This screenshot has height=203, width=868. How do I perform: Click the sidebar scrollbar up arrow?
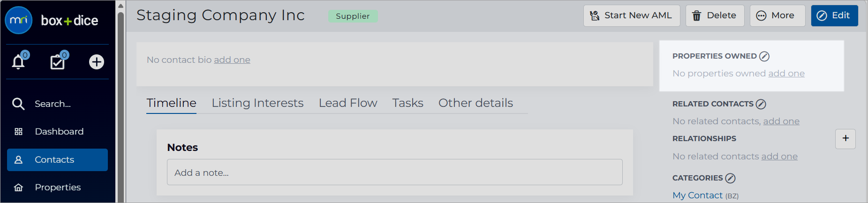(x=121, y=6)
